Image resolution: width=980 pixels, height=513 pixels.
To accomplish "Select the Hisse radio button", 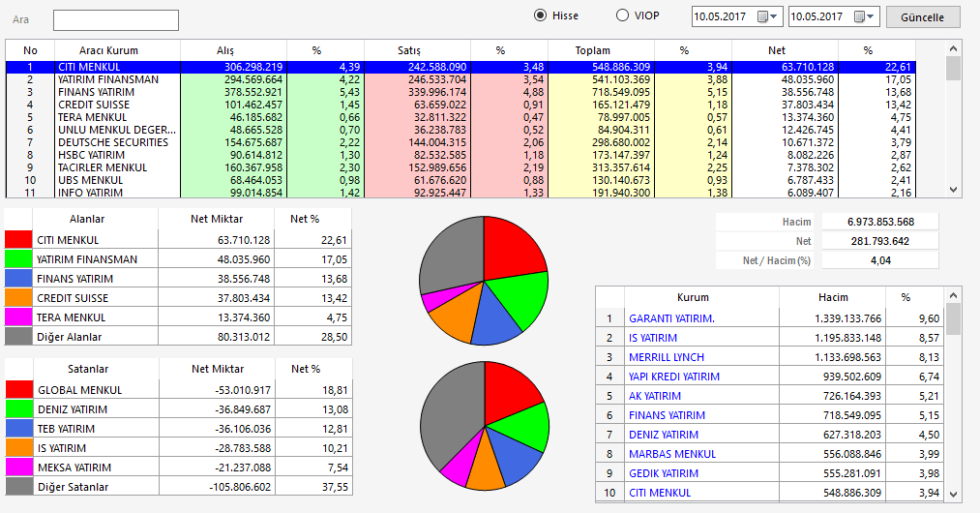I will click(x=540, y=15).
